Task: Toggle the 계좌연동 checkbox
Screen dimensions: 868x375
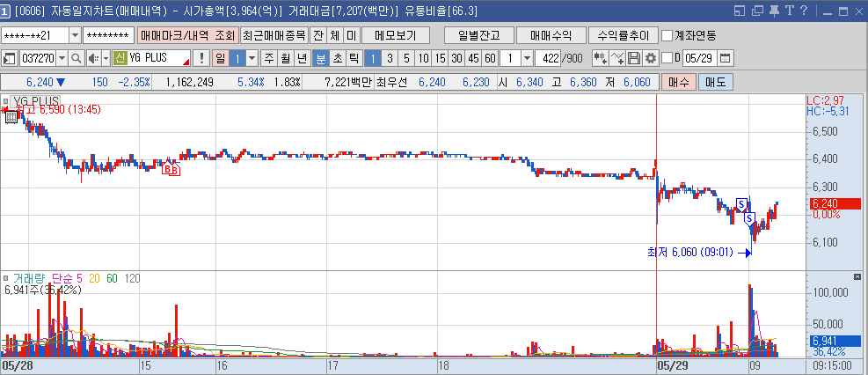Action: point(667,35)
